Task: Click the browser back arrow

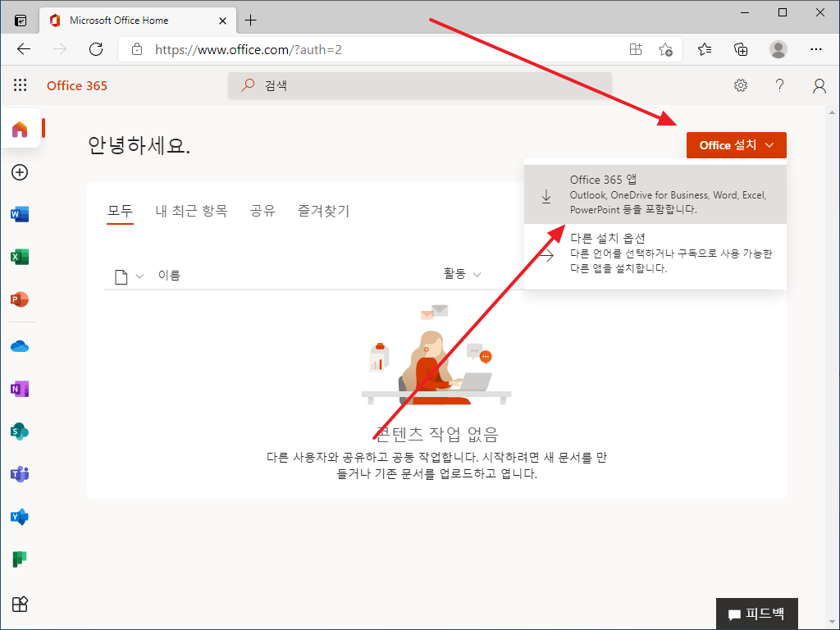Action: (x=24, y=49)
